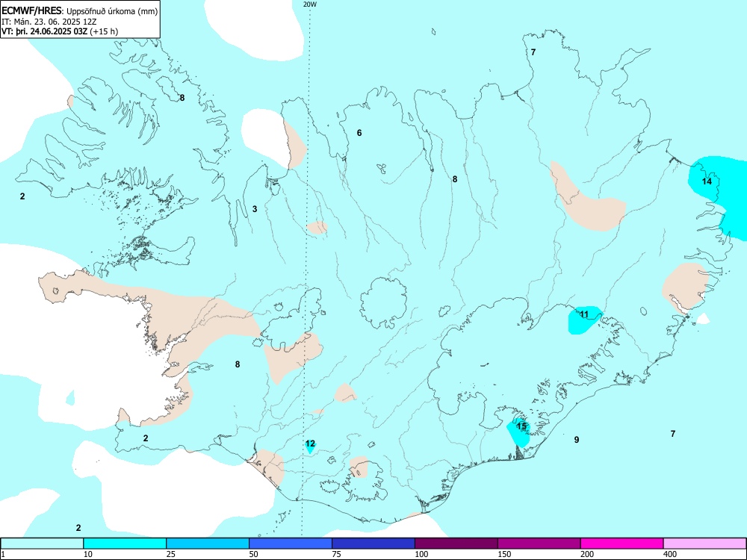This screenshot has height=560, width=747.
Task: Click the '9' precipitation value on the map
Action: click(x=577, y=440)
